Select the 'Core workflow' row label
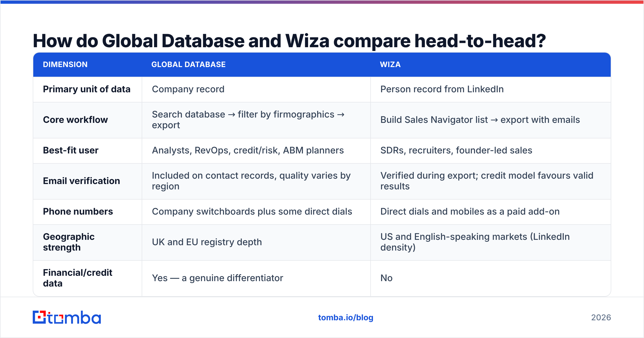 coord(75,120)
